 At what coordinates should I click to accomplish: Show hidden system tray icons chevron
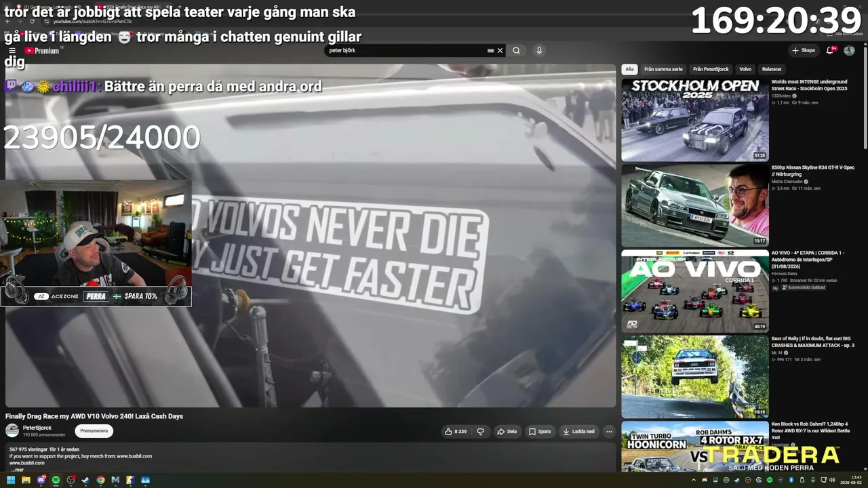tap(693, 480)
